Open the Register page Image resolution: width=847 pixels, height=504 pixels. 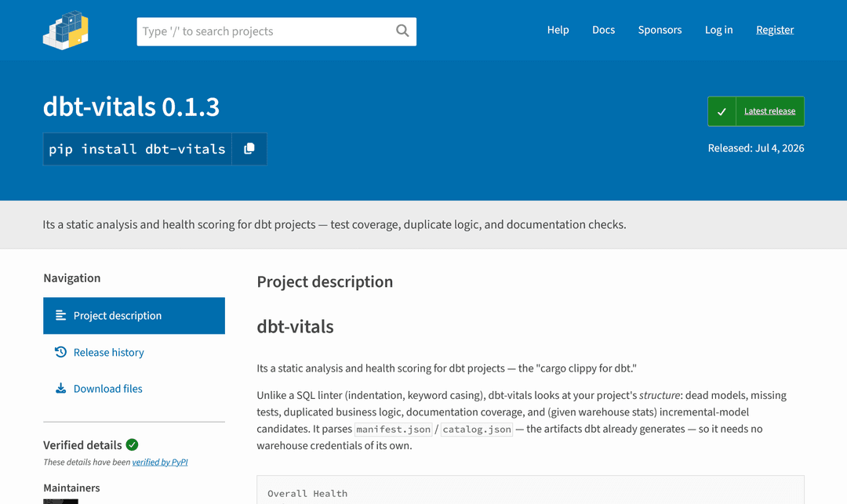tap(775, 30)
